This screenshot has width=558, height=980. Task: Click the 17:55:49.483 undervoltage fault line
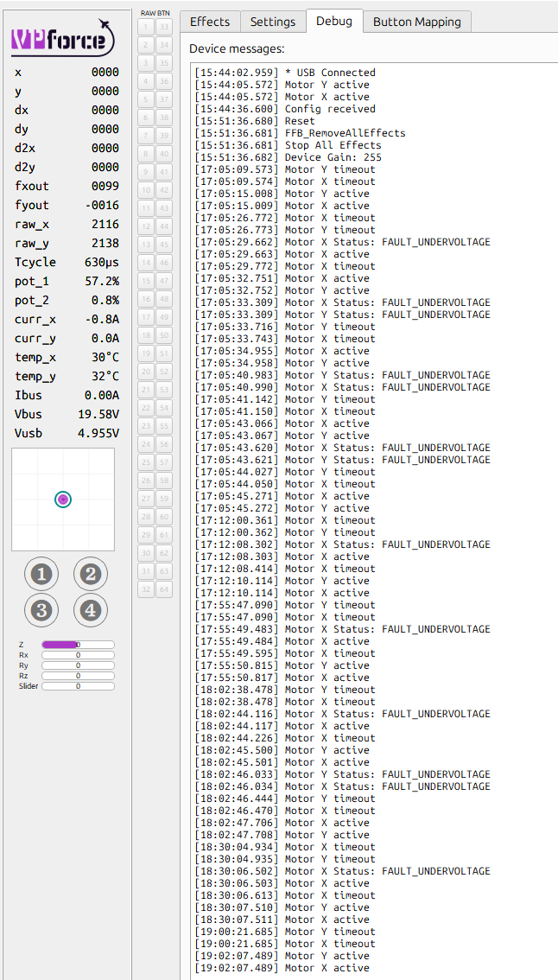pos(342,629)
